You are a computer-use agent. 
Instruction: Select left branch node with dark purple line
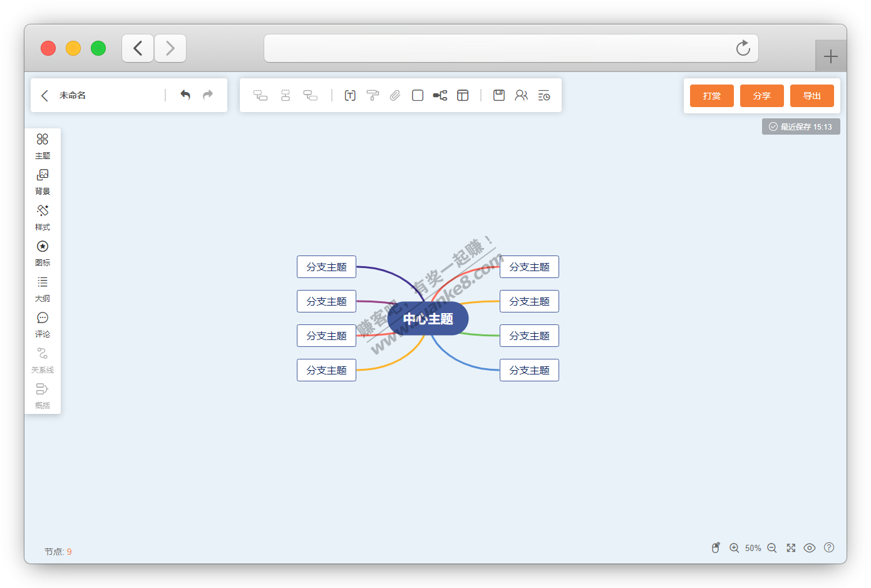coord(326,267)
